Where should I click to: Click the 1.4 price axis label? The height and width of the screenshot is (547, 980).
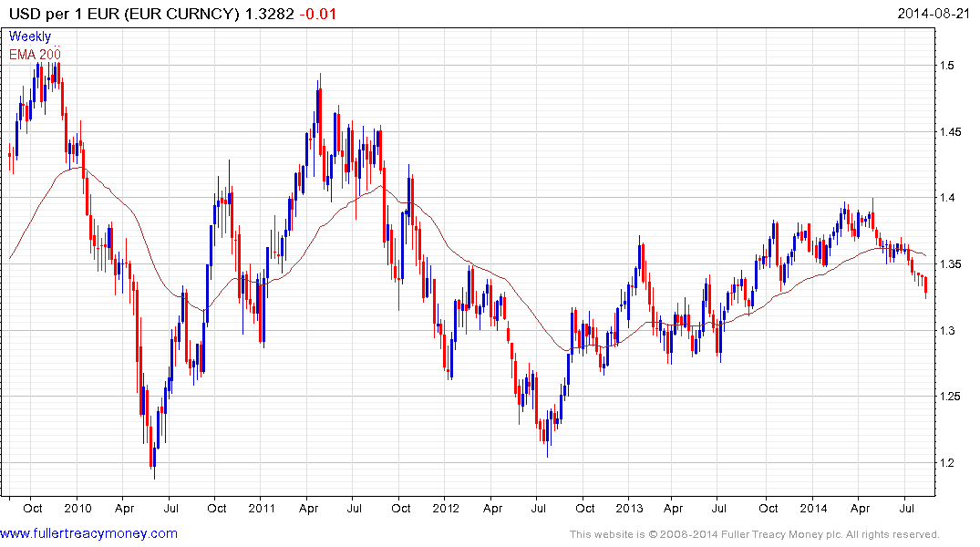click(x=947, y=198)
